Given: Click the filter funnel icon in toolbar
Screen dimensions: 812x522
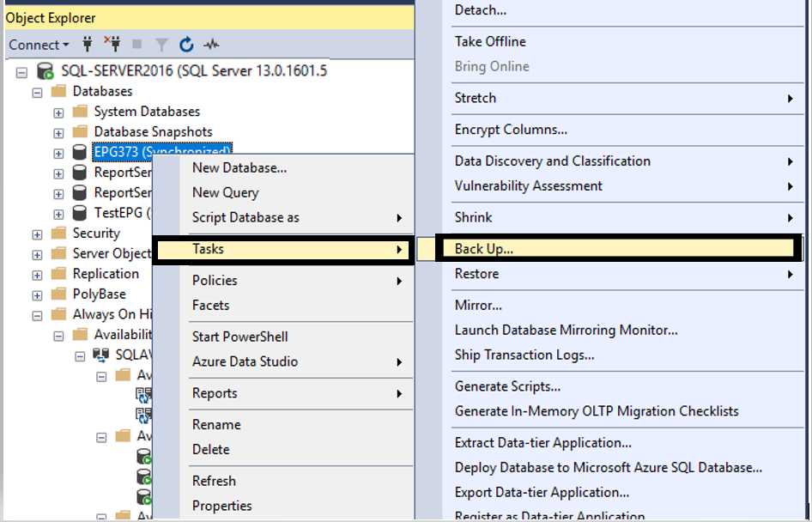Looking at the screenshot, I should tap(161, 45).
